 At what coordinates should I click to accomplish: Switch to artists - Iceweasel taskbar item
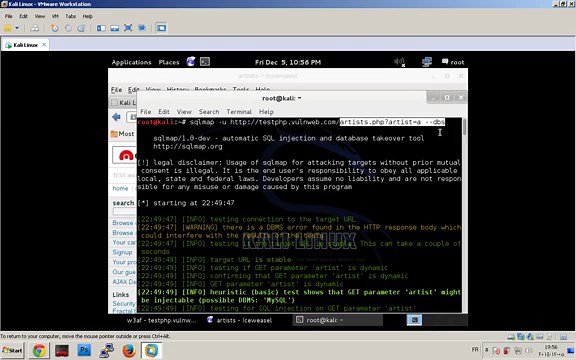pyautogui.click(x=240, y=320)
